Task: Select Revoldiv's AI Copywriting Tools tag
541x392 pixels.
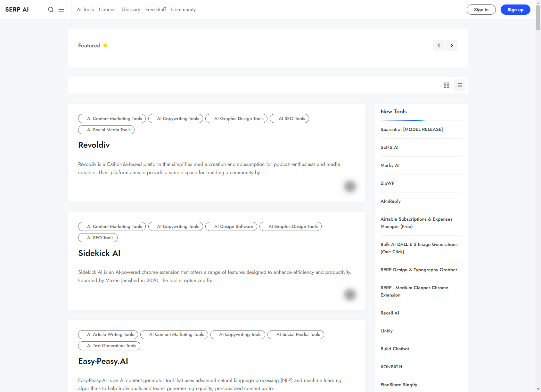Action: pyautogui.click(x=176, y=118)
